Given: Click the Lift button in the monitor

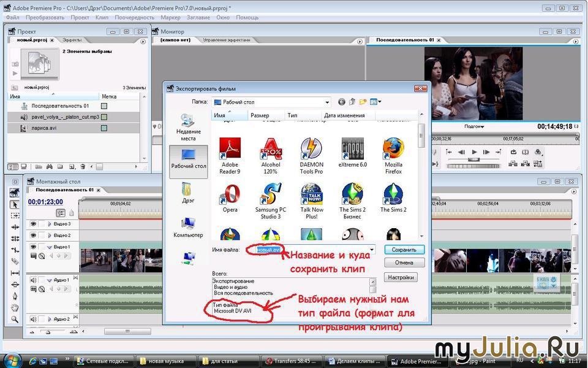Looking at the screenshot, I should point(513,163).
